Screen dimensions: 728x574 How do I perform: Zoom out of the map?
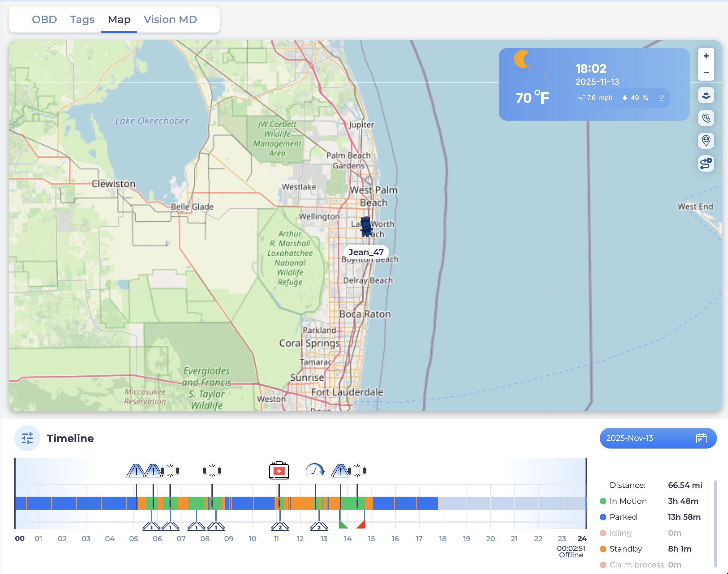point(706,72)
